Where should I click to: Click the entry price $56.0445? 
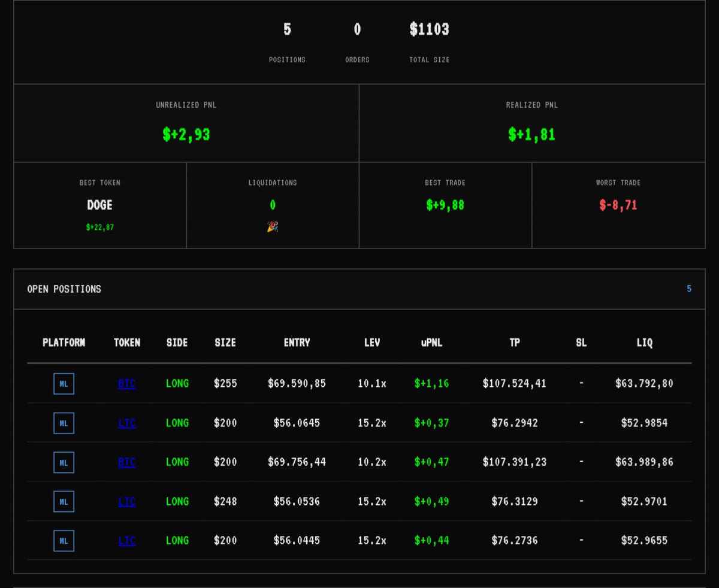[297, 541]
